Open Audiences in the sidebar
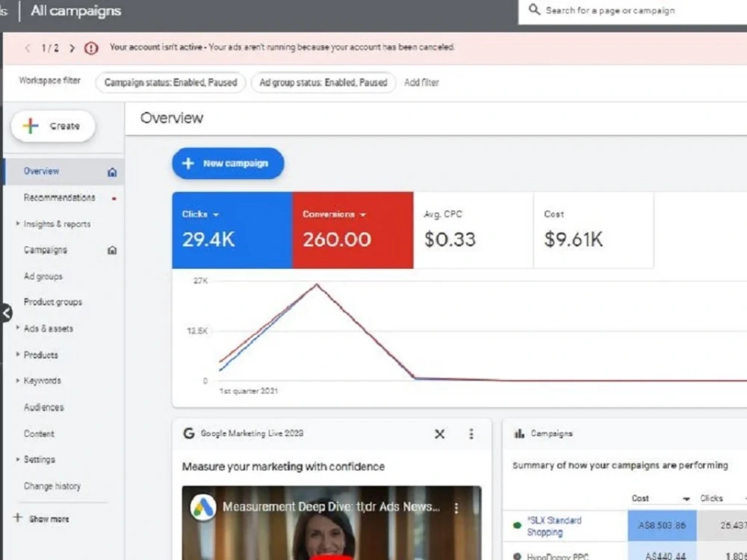Image resolution: width=747 pixels, height=560 pixels. (44, 407)
